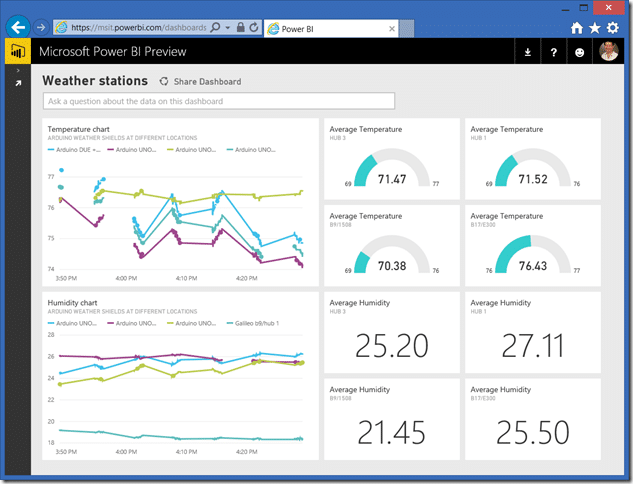This screenshot has height=484, width=633.
Task: Click 4:10 PM axis label in Temperature chart
Action: click(186, 278)
